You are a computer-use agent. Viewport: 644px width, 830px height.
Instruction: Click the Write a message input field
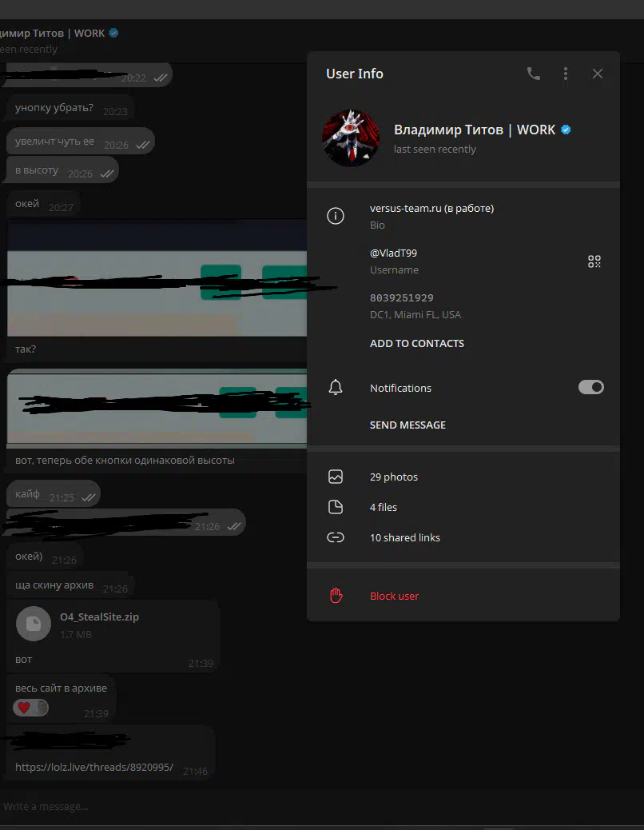[x=240, y=806]
